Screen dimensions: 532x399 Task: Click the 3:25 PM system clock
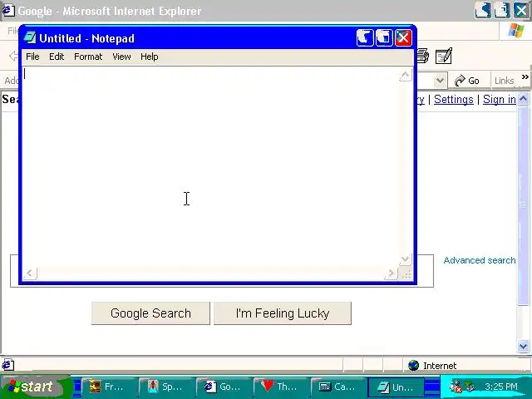501,387
